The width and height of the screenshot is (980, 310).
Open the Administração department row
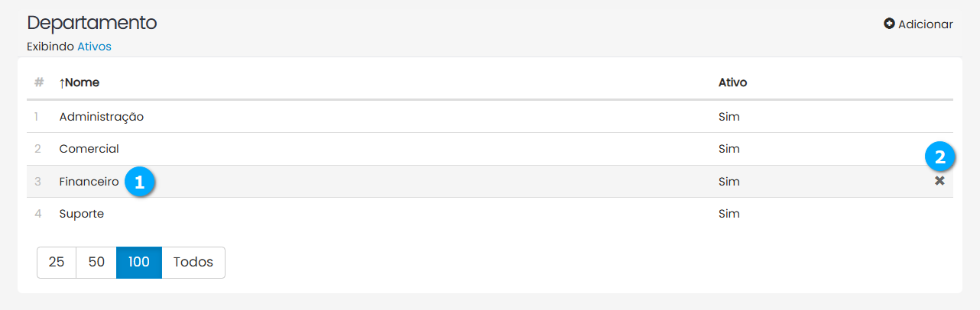click(102, 117)
